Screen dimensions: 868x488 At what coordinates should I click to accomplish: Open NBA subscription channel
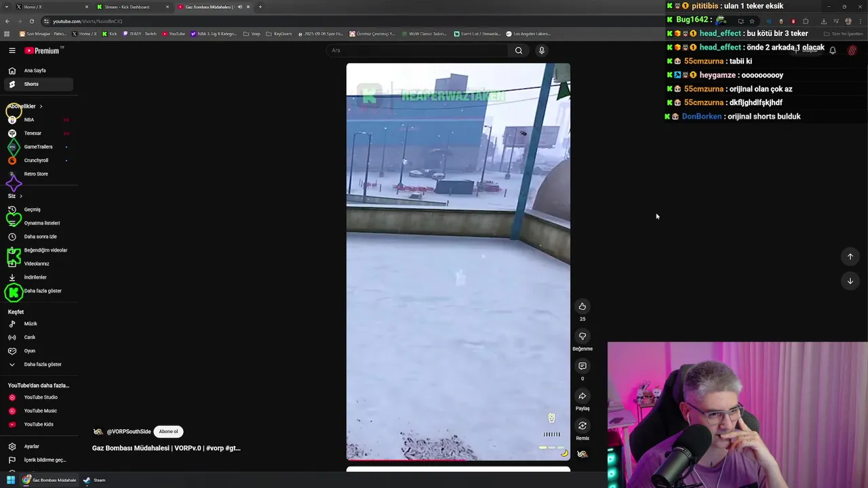(38, 120)
